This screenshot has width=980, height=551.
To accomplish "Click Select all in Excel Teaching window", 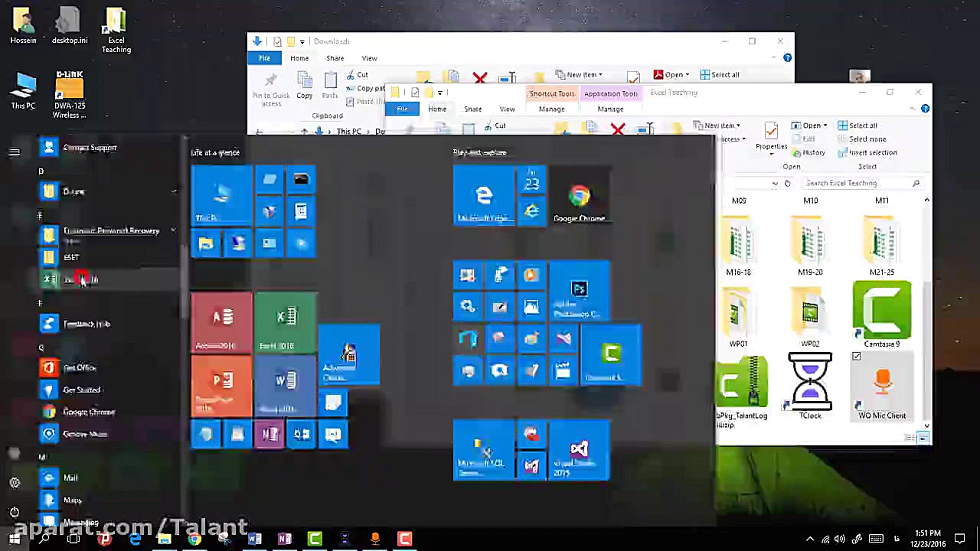I will click(x=857, y=126).
